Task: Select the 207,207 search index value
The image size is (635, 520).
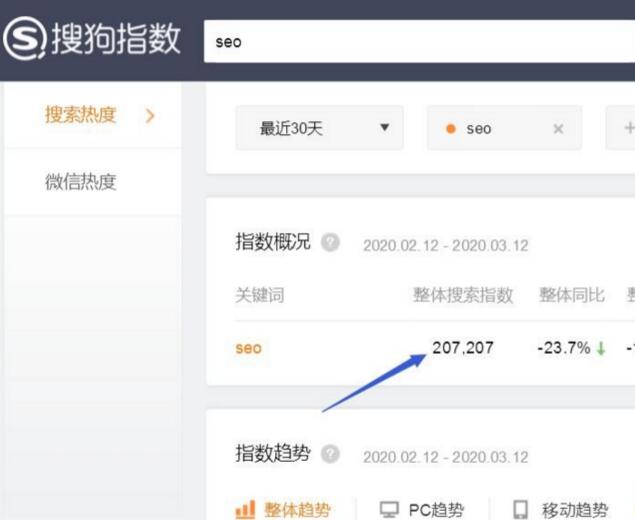Action: pyautogui.click(x=463, y=347)
